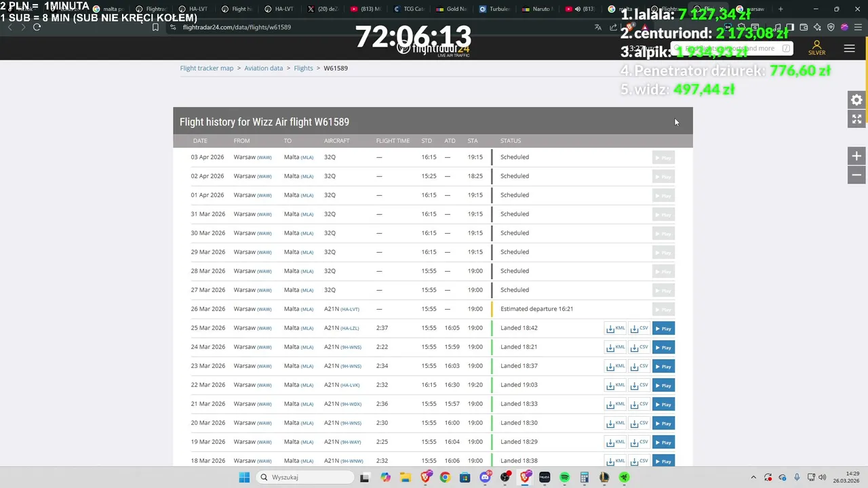The width and height of the screenshot is (868, 488).
Task: Play the 24 Mar 2026 flight replay
Action: [663, 348]
